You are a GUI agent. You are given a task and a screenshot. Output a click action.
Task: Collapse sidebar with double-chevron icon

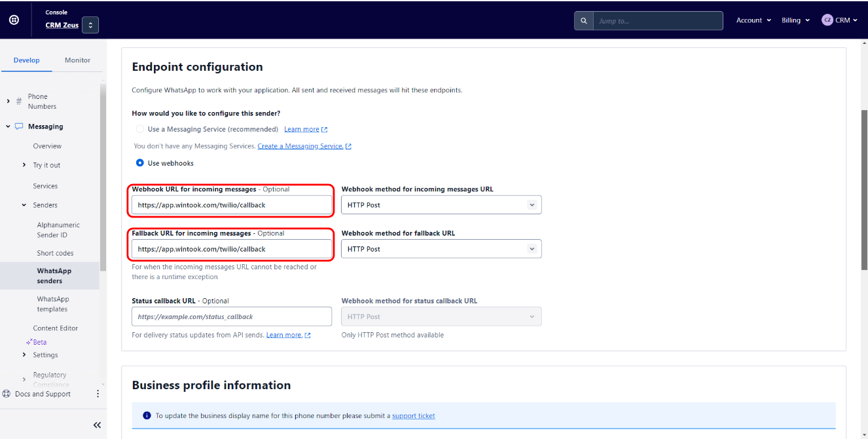97,425
